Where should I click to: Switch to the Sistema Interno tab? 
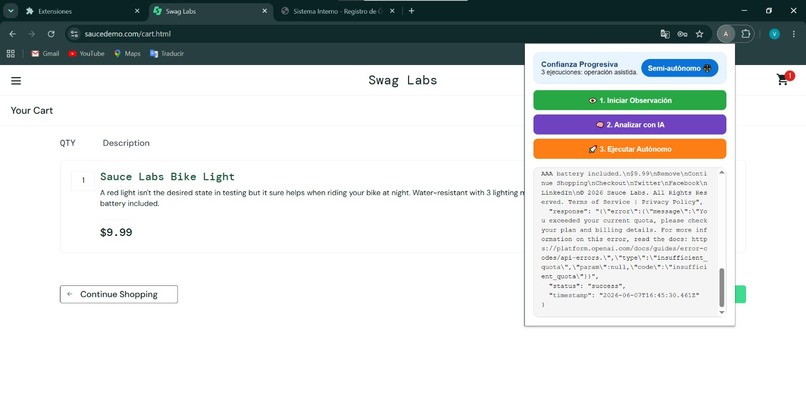click(338, 11)
